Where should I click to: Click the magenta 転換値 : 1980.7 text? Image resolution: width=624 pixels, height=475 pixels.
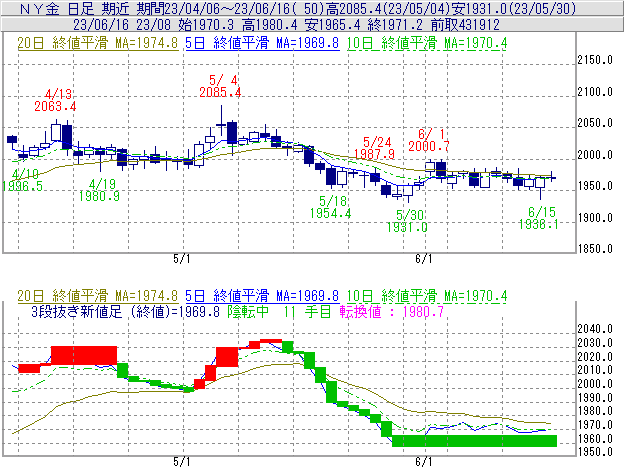tap(392, 311)
